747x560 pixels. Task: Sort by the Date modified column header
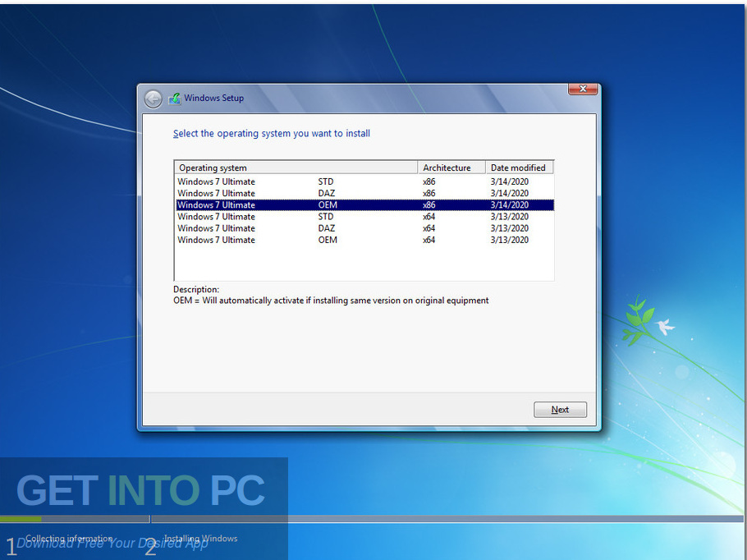coord(520,168)
